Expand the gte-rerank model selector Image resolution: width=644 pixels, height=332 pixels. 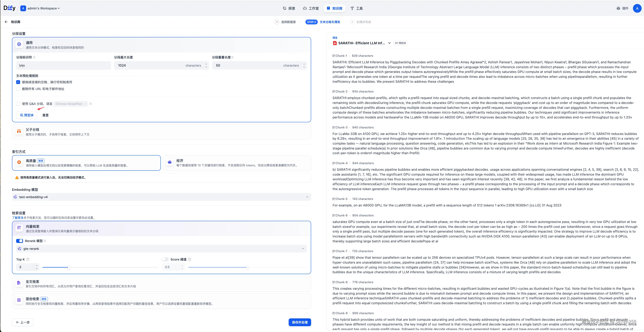click(162, 249)
